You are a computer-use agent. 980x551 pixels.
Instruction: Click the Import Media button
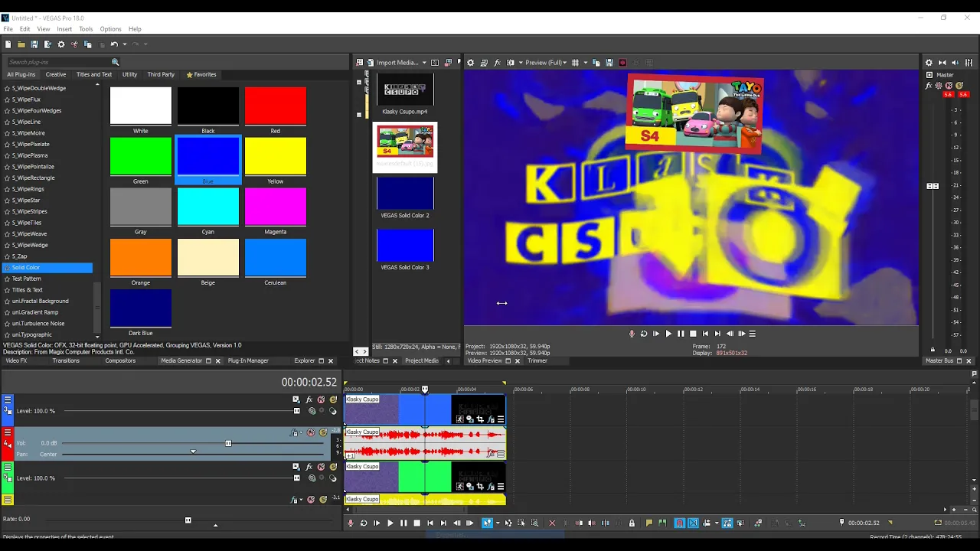[391, 63]
